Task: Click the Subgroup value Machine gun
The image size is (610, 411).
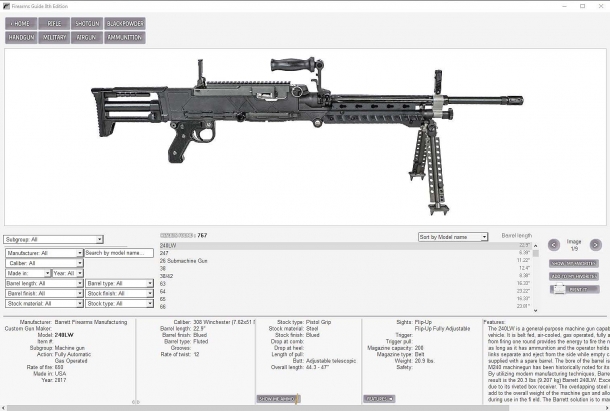Action: (70, 348)
